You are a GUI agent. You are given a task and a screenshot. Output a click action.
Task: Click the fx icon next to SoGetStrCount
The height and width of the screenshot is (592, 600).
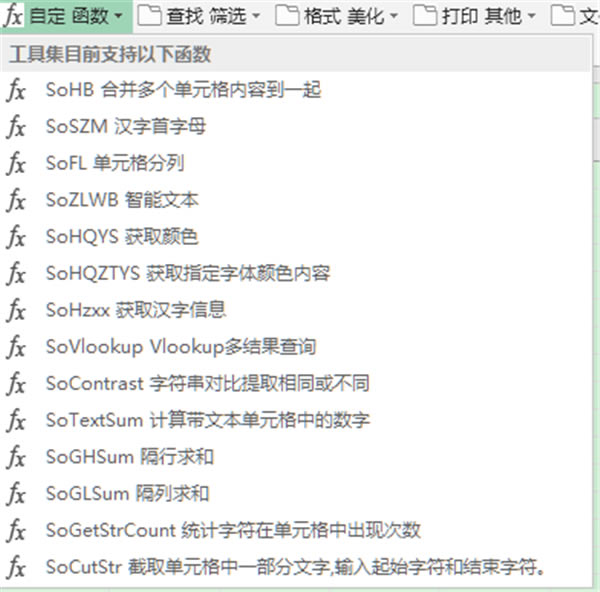pos(16,531)
